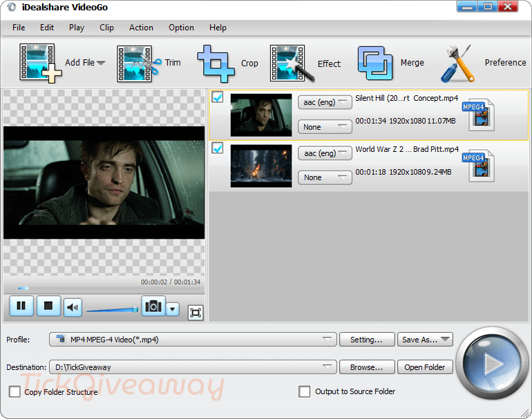Click MPEG4 format icon for World War Z
532x419 pixels.
point(478,166)
